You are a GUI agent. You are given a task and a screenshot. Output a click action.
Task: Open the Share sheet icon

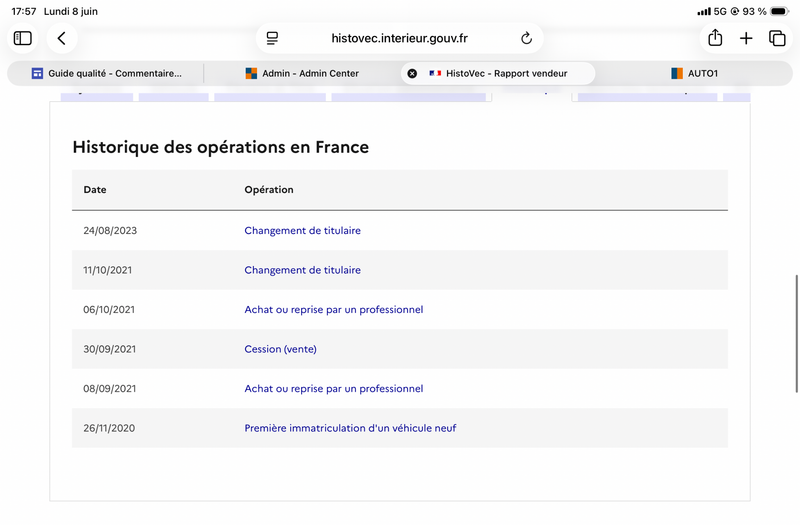pos(715,38)
